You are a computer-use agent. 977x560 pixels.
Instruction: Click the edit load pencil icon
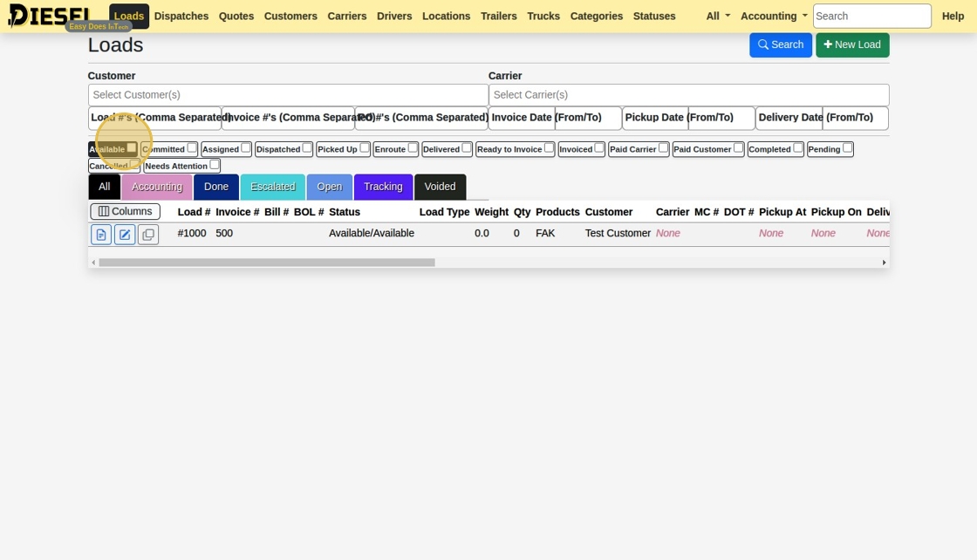(x=125, y=235)
